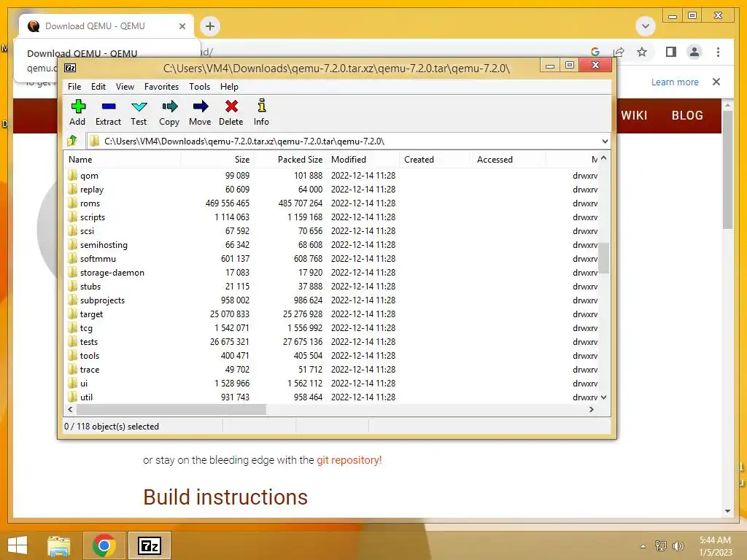Select the util folder icon
This screenshot has height=560, width=747.
click(x=72, y=397)
